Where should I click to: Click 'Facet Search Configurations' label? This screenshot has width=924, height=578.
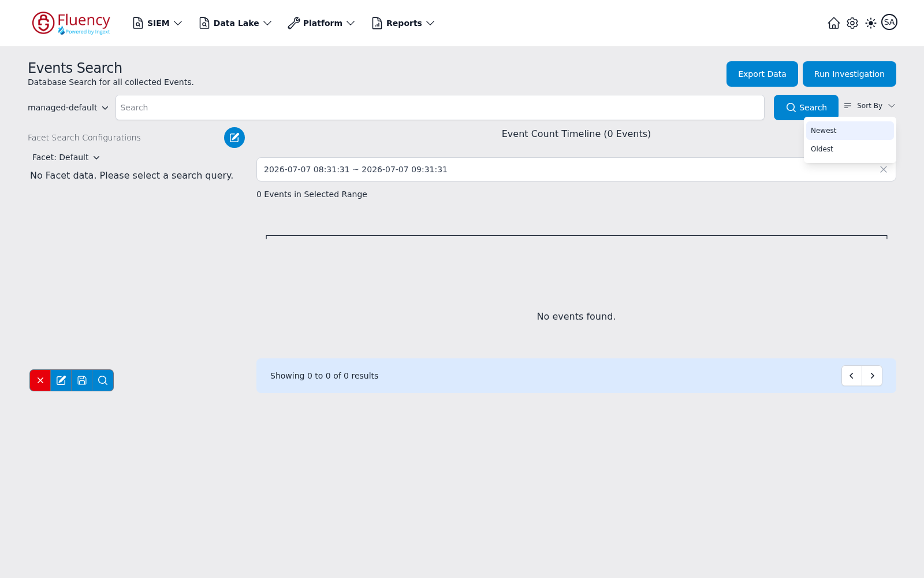coord(84,138)
